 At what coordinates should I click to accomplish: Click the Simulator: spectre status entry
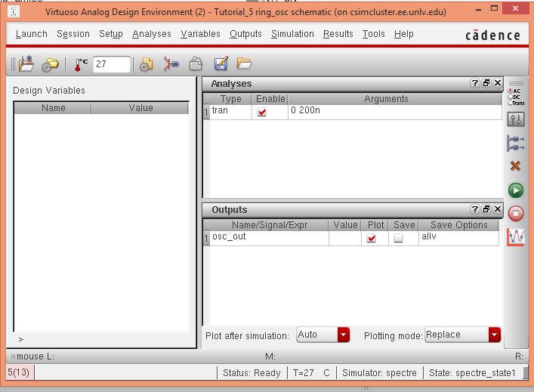coord(379,373)
